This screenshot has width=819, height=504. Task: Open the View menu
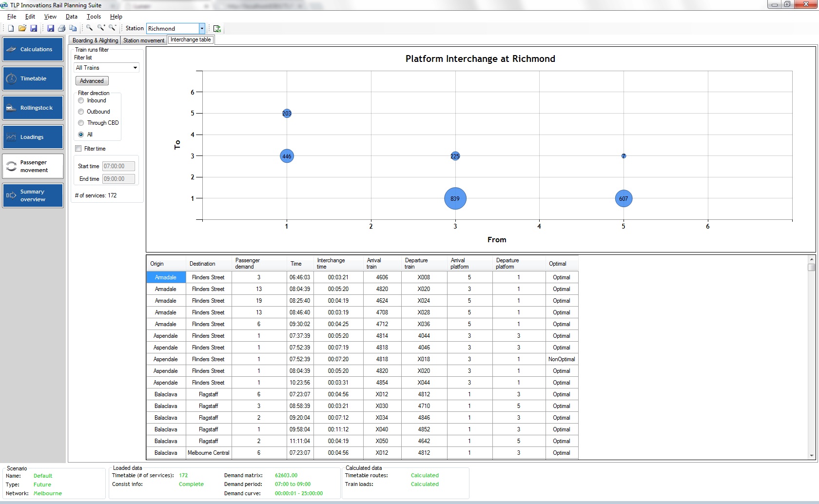click(x=50, y=17)
